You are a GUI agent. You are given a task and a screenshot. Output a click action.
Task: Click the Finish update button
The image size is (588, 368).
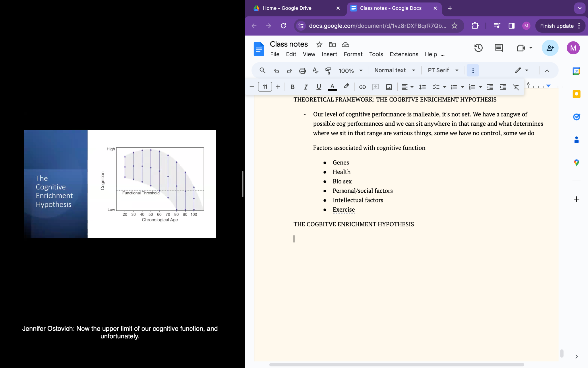[x=557, y=26]
